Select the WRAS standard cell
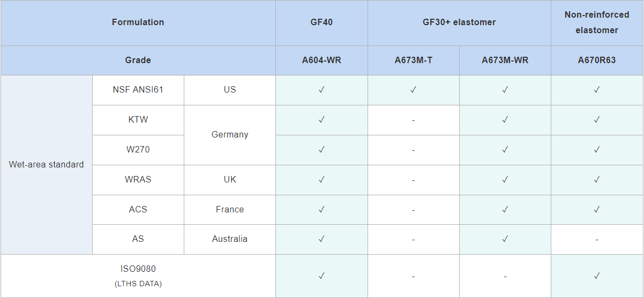Screen dimensions: 644x298 point(138,180)
